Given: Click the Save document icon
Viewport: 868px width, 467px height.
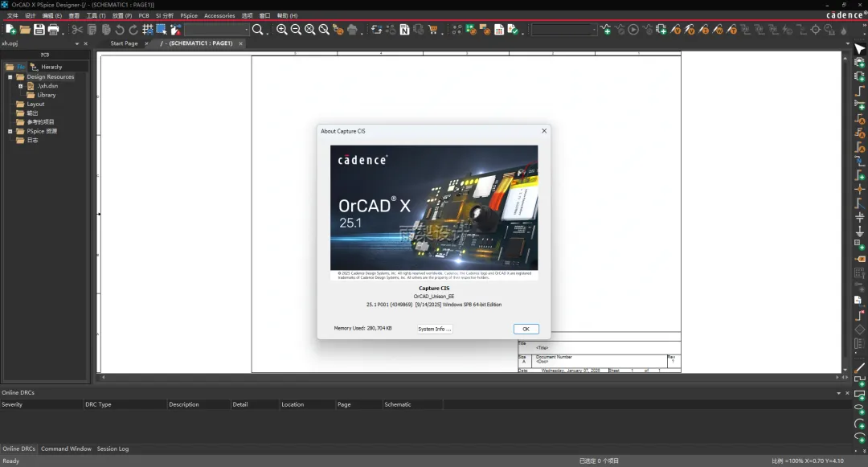Looking at the screenshot, I should 39,30.
